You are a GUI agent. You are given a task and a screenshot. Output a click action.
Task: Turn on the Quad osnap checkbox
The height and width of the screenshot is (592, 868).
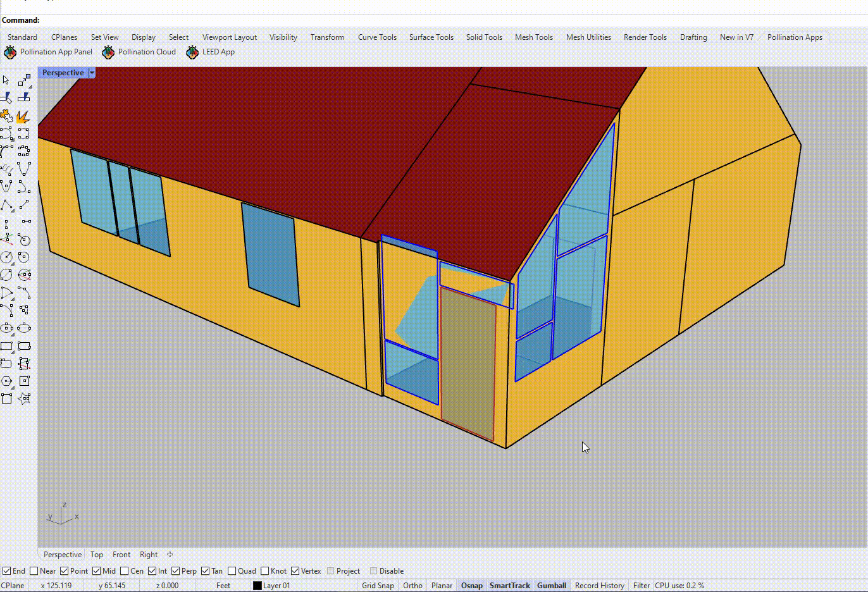[232, 571]
